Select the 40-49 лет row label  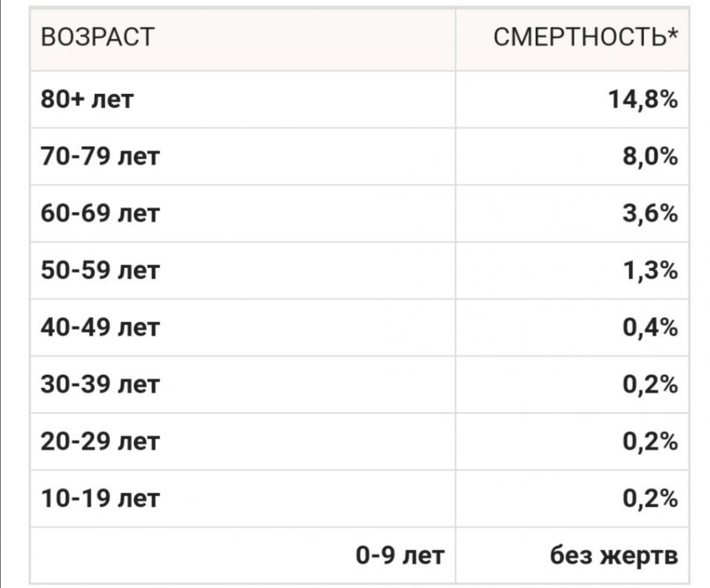pyautogui.click(x=100, y=327)
